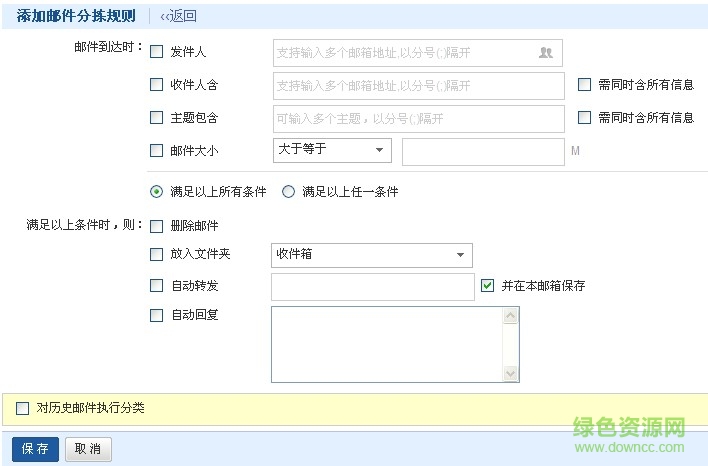Check 对历史邮件执行分类 option
The width and height of the screenshot is (708, 466).
(x=22, y=408)
